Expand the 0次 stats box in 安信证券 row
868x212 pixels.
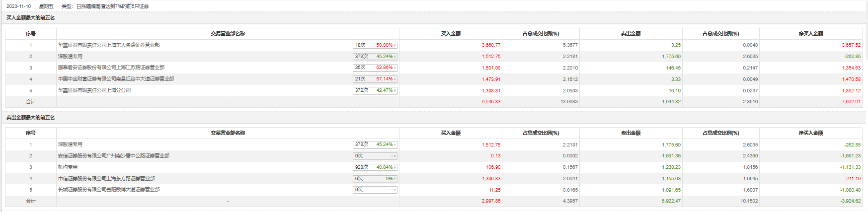375,156
